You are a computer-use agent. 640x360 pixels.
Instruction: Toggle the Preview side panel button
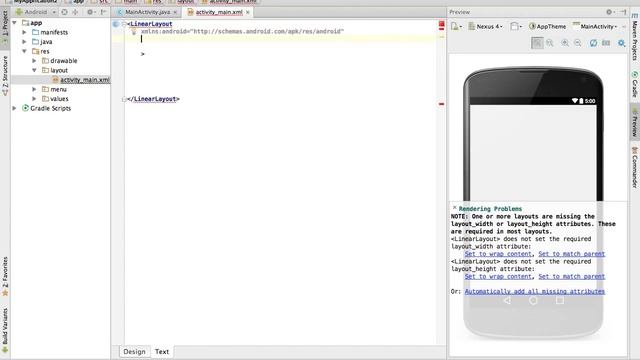pos(635,122)
